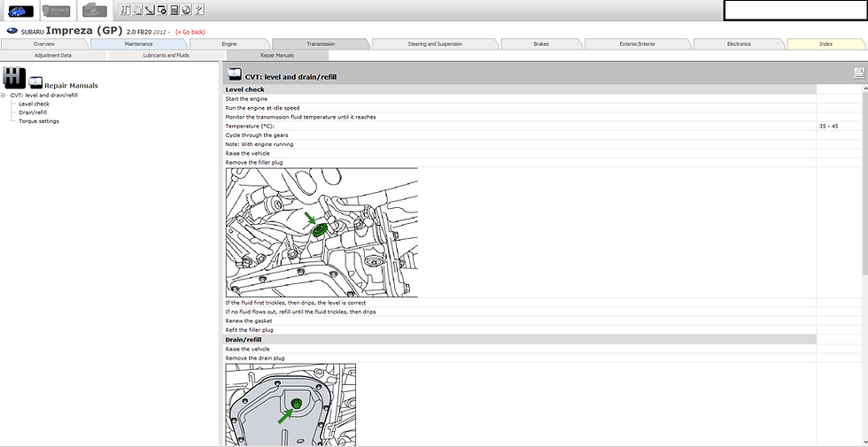868x447 pixels.
Task: Click 'Run the engine at idle speed' row
Action: 520,108
